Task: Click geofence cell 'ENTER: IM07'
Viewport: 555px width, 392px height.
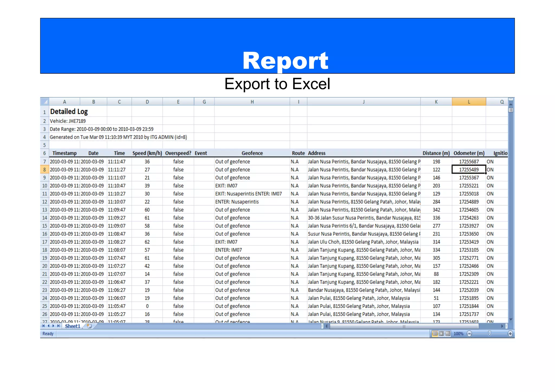Action: pyautogui.click(x=252, y=250)
